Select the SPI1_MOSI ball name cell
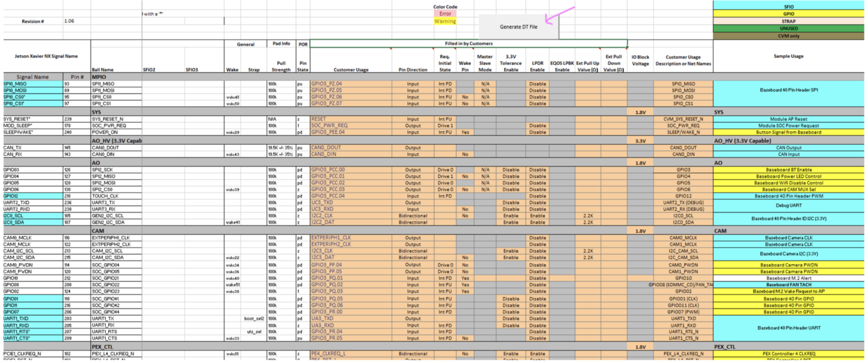 (x=116, y=90)
